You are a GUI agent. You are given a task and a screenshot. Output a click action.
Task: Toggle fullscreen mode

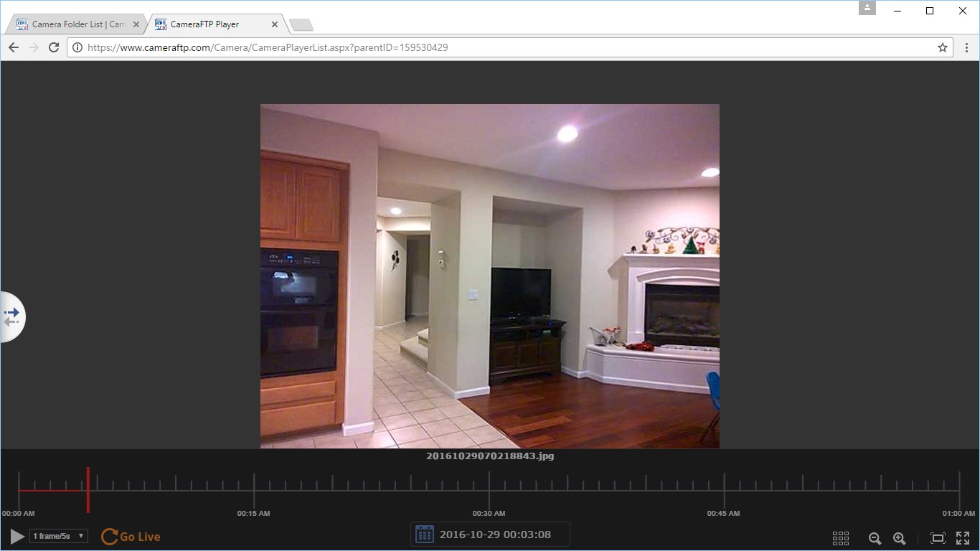point(963,537)
